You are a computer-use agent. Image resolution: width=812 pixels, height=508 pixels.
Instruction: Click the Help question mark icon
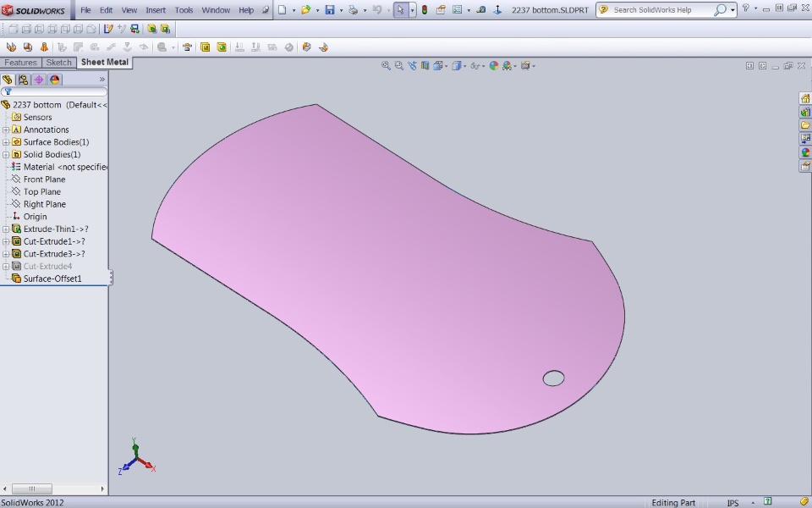[746, 8]
